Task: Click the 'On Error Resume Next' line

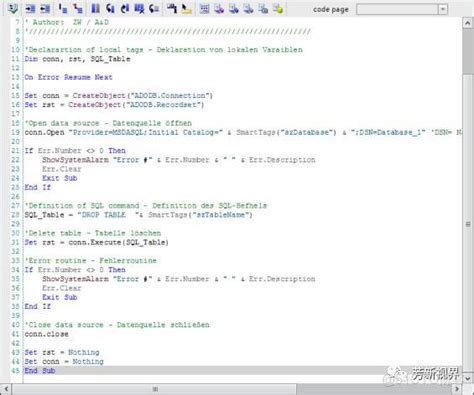Action: coord(68,77)
